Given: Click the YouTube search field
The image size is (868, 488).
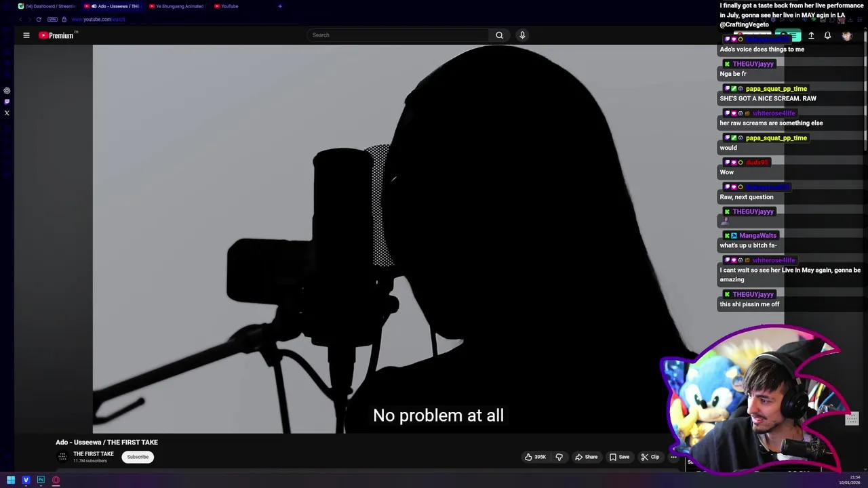Looking at the screenshot, I should click(398, 35).
